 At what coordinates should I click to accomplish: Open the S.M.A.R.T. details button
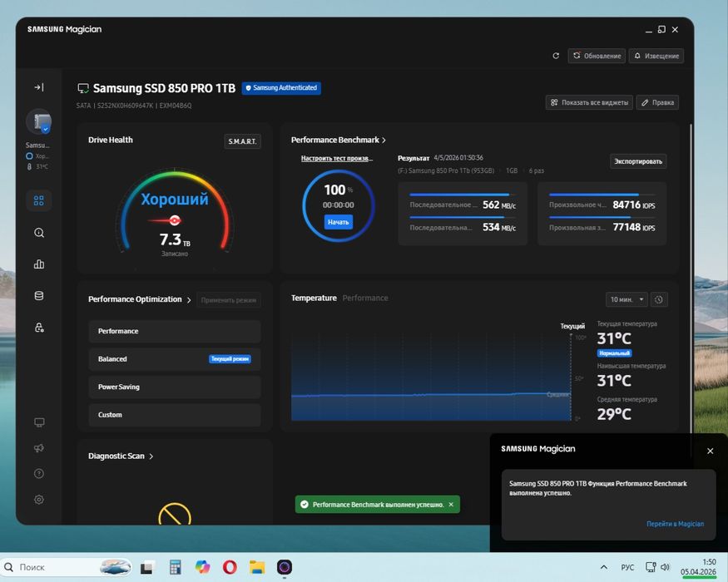tap(242, 141)
